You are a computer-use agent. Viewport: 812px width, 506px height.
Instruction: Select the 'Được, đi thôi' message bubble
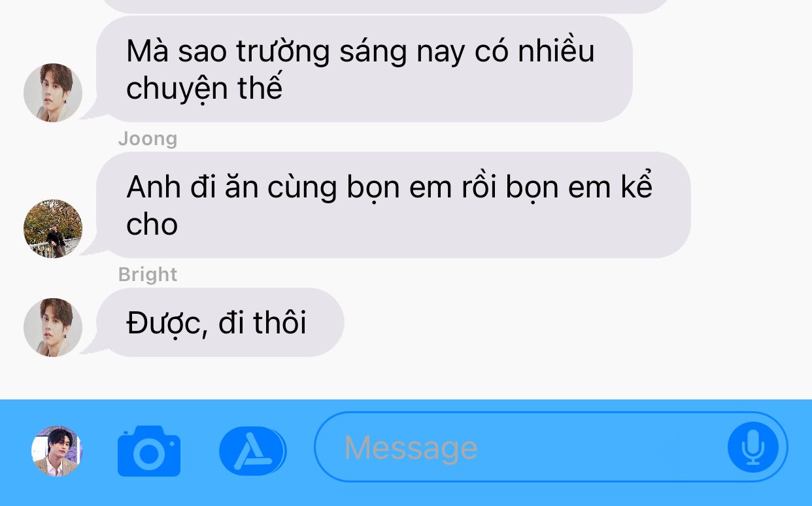tap(220, 323)
